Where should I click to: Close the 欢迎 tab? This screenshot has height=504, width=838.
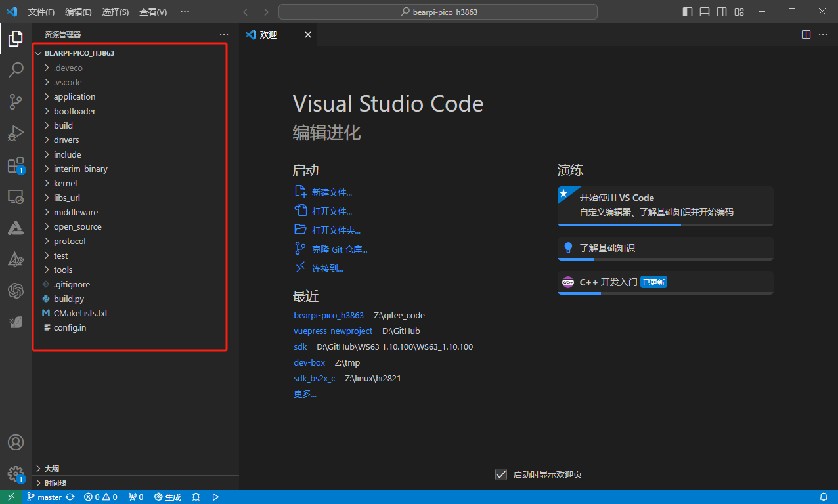click(x=308, y=35)
